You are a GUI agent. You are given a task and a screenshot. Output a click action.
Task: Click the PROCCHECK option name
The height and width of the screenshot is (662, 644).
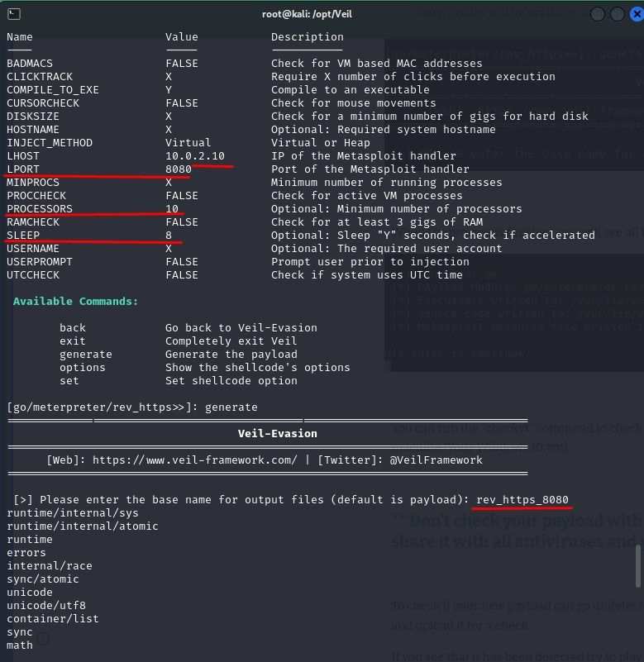pyautogui.click(x=36, y=196)
